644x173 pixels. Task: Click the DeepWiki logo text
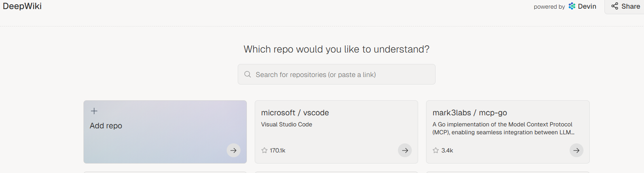point(22,6)
